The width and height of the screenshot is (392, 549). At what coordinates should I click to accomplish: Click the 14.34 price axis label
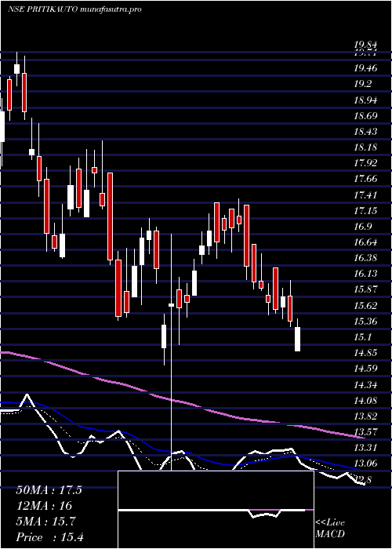tap(365, 385)
